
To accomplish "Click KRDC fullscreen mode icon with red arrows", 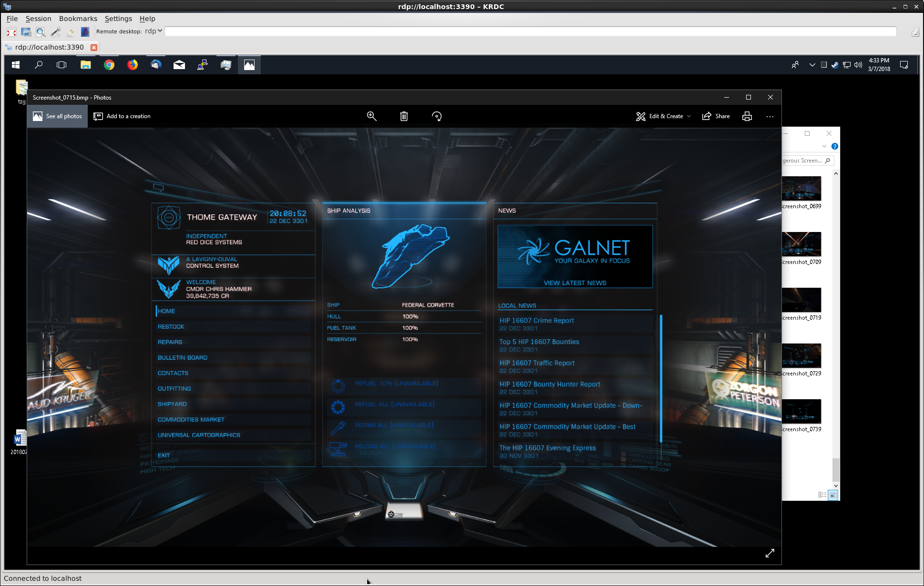I will pos(11,32).
